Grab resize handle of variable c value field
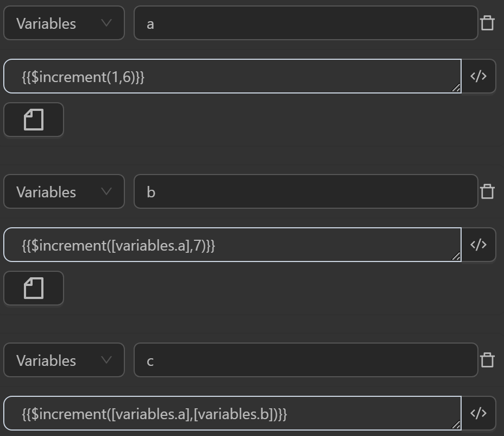Image resolution: width=504 pixels, height=436 pixels. 456,425
